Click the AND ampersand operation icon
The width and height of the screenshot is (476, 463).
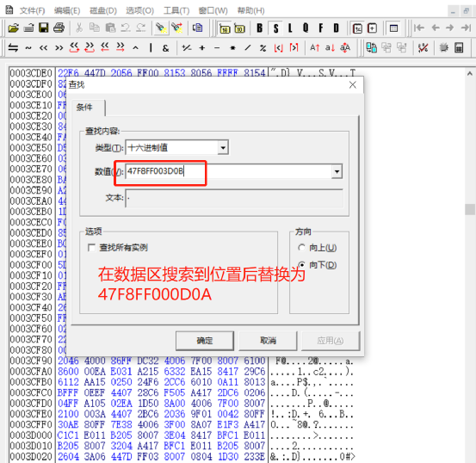coord(165,47)
